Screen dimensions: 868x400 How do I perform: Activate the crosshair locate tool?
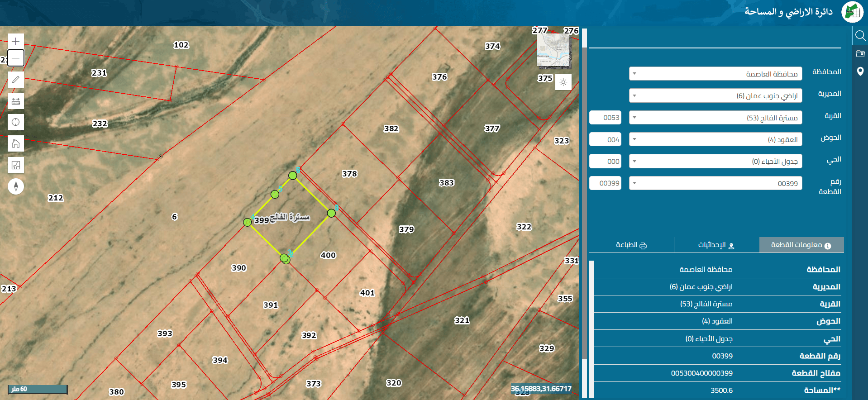(16, 122)
